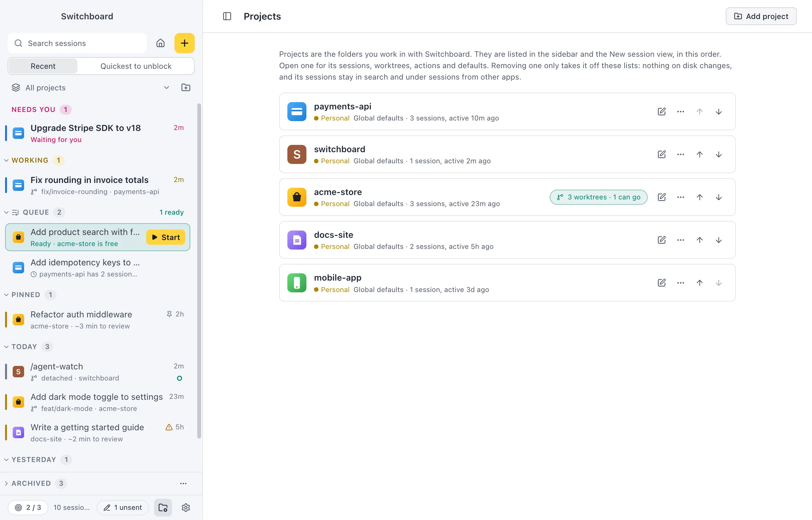Create a new session with yellow plus

pyautogui.click(x=184, y=43)
